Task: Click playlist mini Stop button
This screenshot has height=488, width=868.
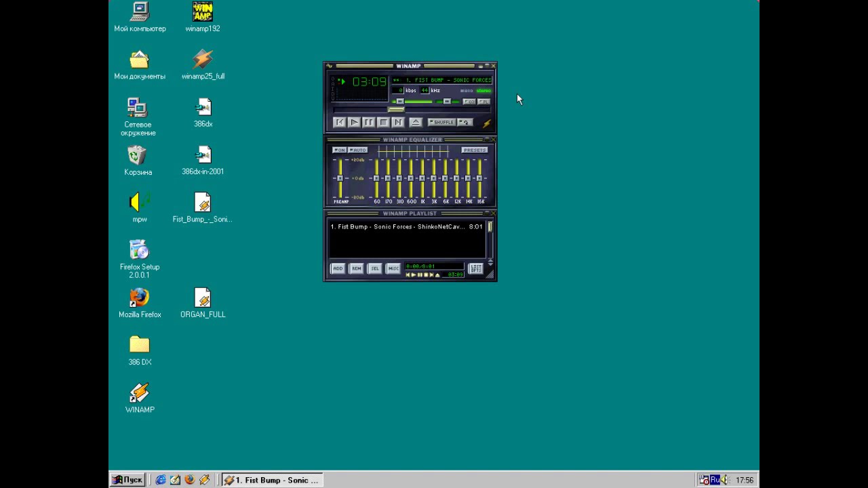Action: coord(425,274)
